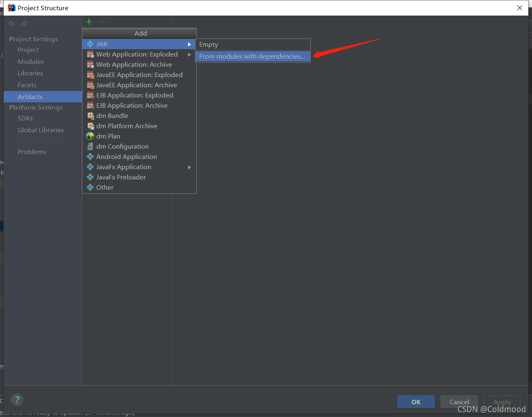Click the back navigation arrow icon
Screen dimensions: 532x417
point(11,24)
